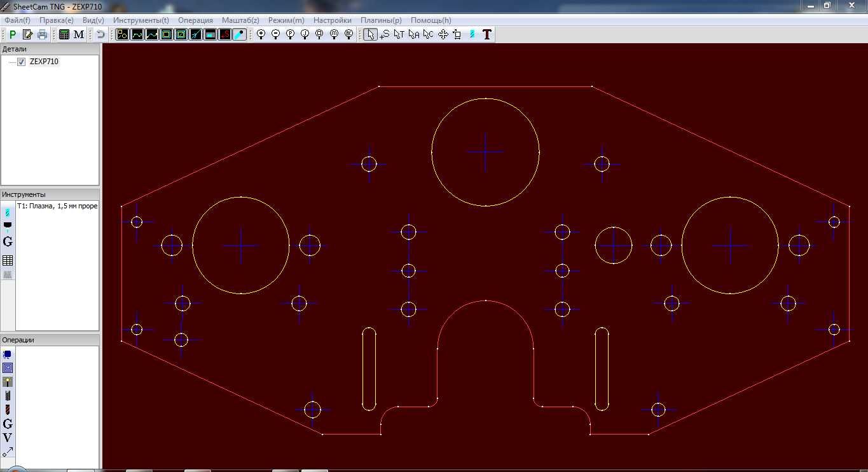
Task: Select the plain arrow pointer edit mode
Action: coord(370,34)
